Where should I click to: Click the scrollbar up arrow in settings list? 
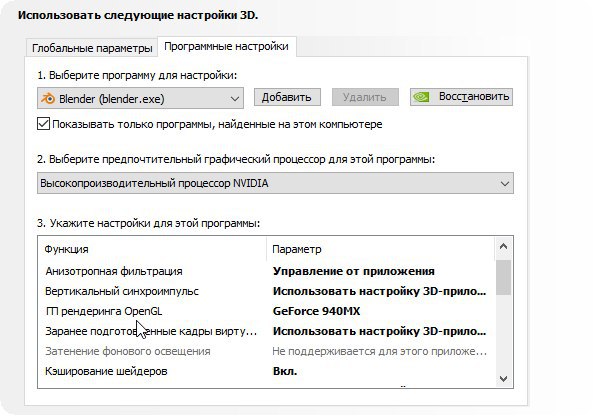pyautogui.click(x=503, y=247)
